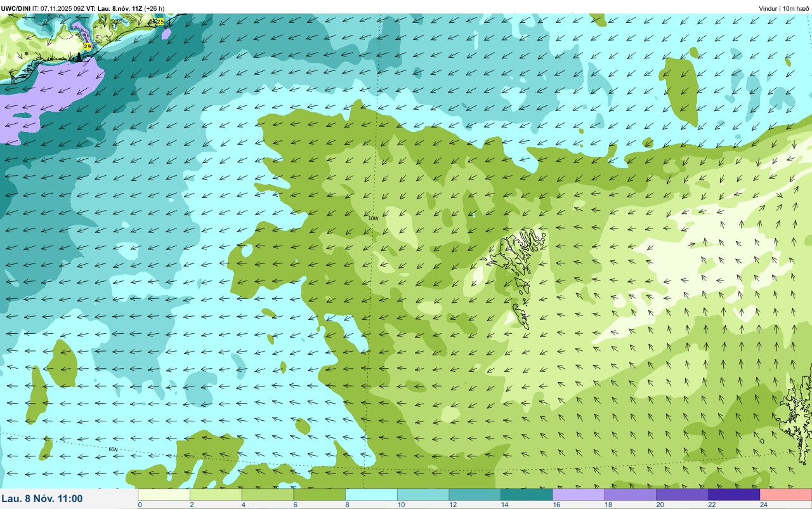
Task: Click the 22–24 m/s dark indigo legend swatch
Action: pos(734,494)
